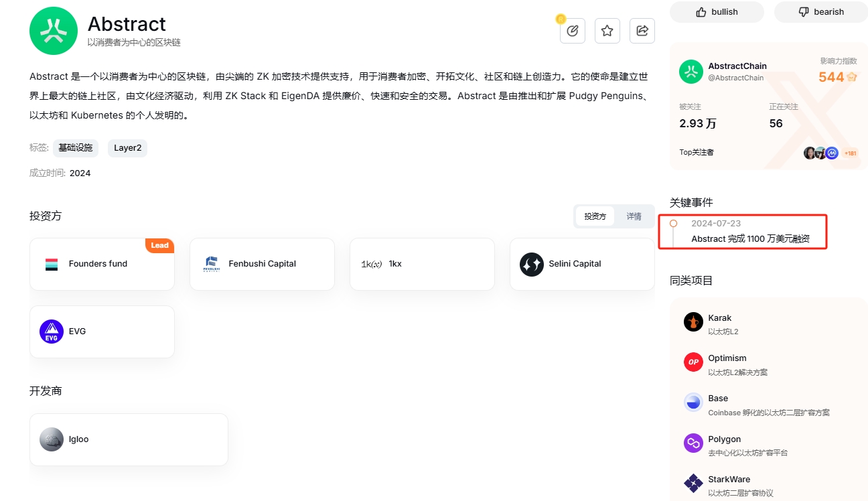The image size is (868, 501).
Task: Switch to the 详情 tab
Action: pos(634,216)
